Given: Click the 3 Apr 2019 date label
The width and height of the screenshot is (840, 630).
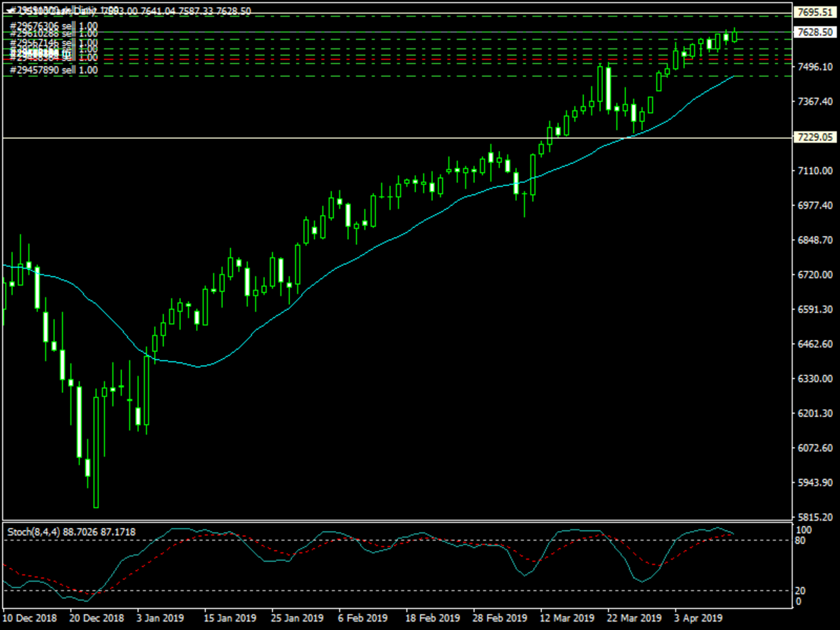Looking at the screenshot, I should pyautogui.click(x=698, y=618).
